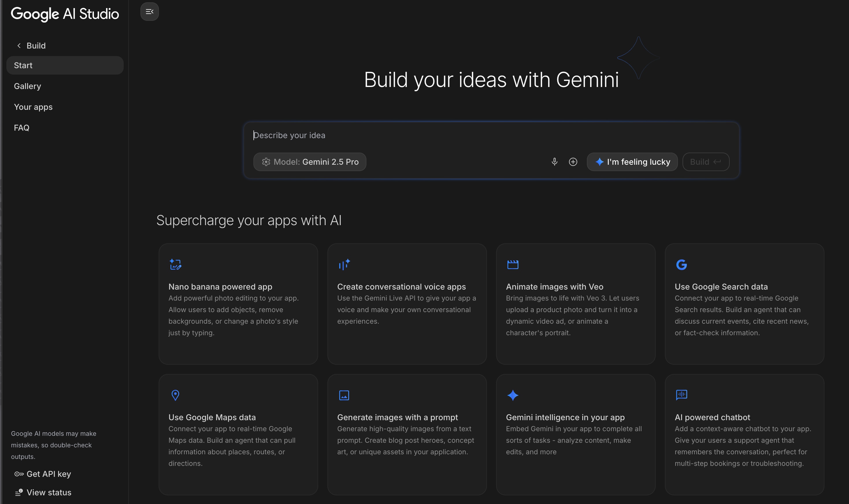Viewport: 849px width, 504px height.
Task: Navigate to Your apps
Action: tap(33, 107)
